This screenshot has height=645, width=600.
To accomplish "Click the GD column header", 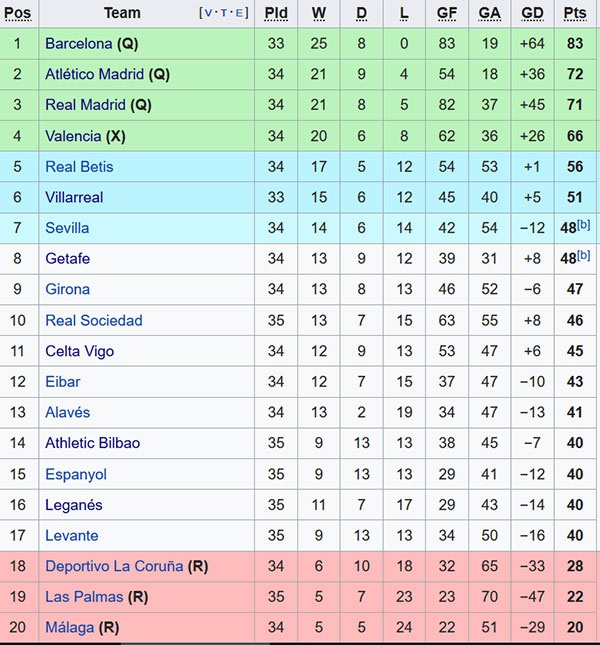I will pyautogui.click(x=533, y=13).
